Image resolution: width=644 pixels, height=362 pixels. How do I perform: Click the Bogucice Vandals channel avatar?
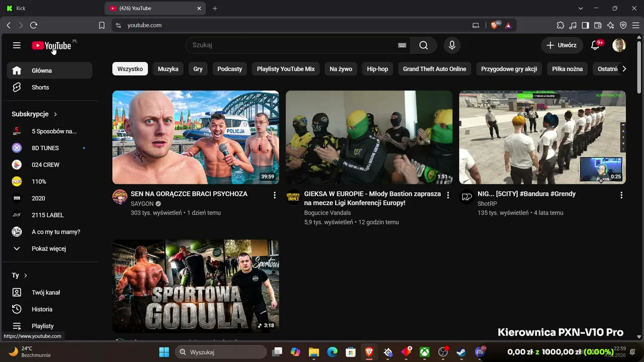[293, 197]
